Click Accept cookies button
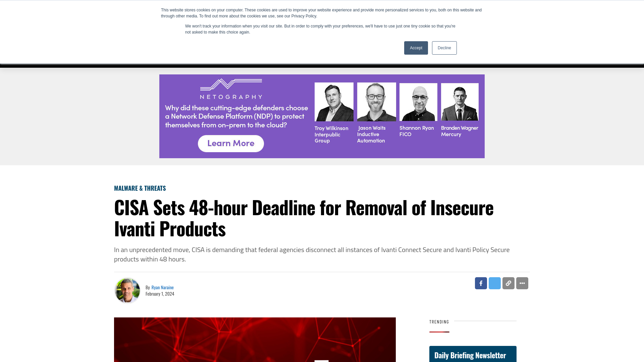 coord(416,48)
